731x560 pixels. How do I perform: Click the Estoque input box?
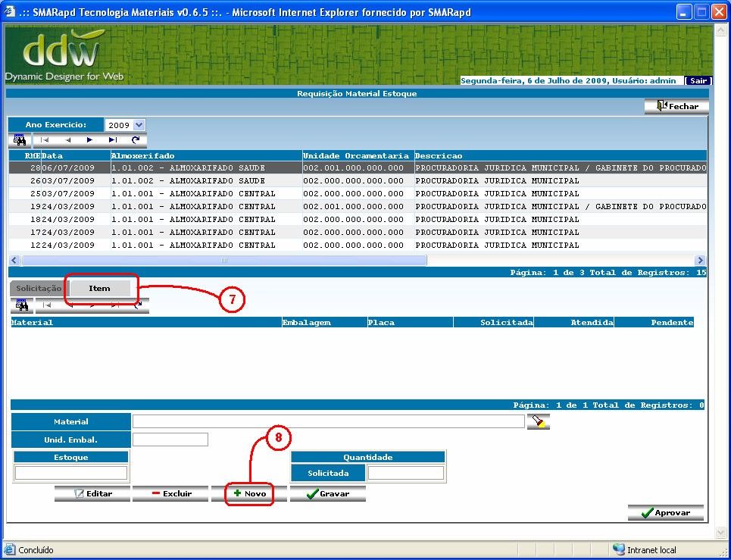[x=71, y=473]
